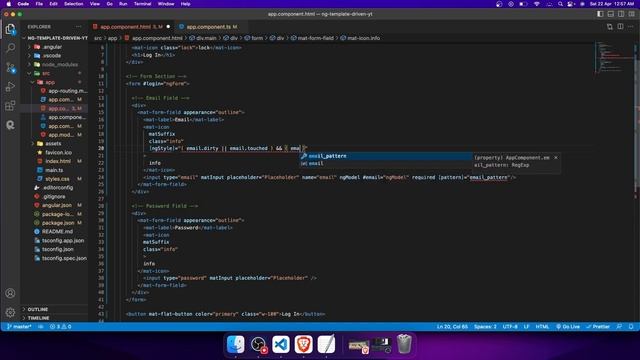640x360 pixels.
Task: Click Prettier in status bar
Action: [x=598, y=327]
